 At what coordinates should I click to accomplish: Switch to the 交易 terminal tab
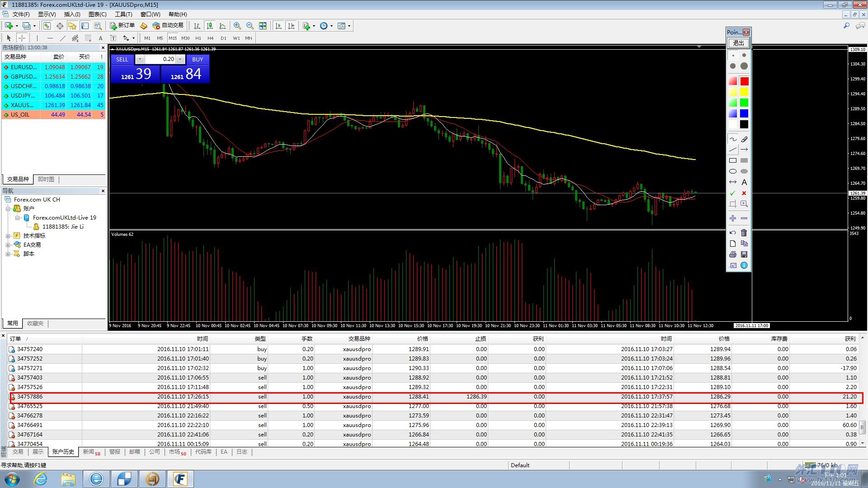point(18,452)
